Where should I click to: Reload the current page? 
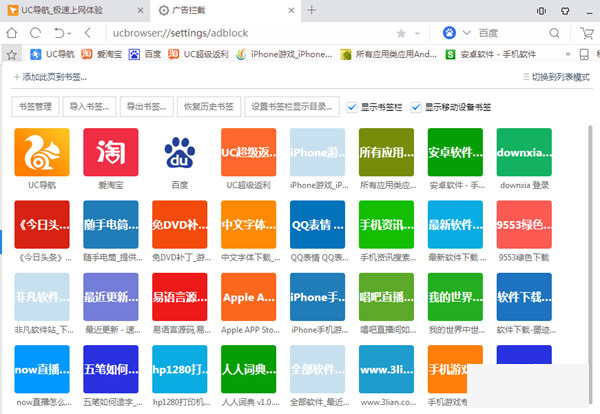click(36, 33)
